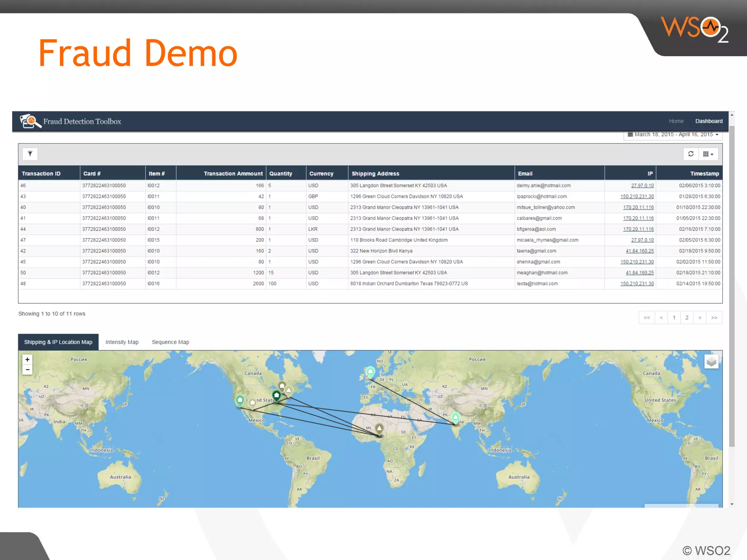Go to the first page of results
Viewport: 747px width, 560px height.
[647, 318]
